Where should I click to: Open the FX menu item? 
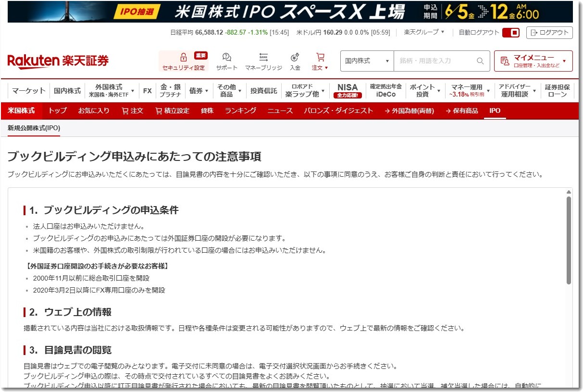tap(148, 90)
